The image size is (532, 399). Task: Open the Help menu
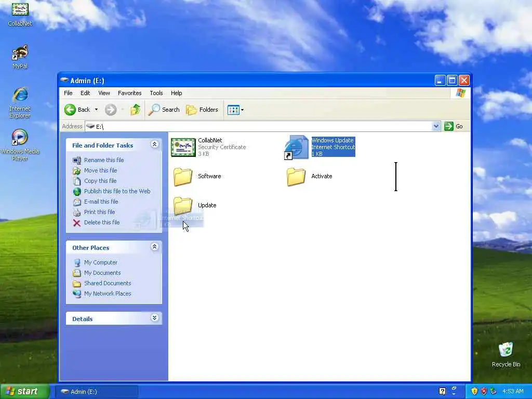(x=177, y=93)
